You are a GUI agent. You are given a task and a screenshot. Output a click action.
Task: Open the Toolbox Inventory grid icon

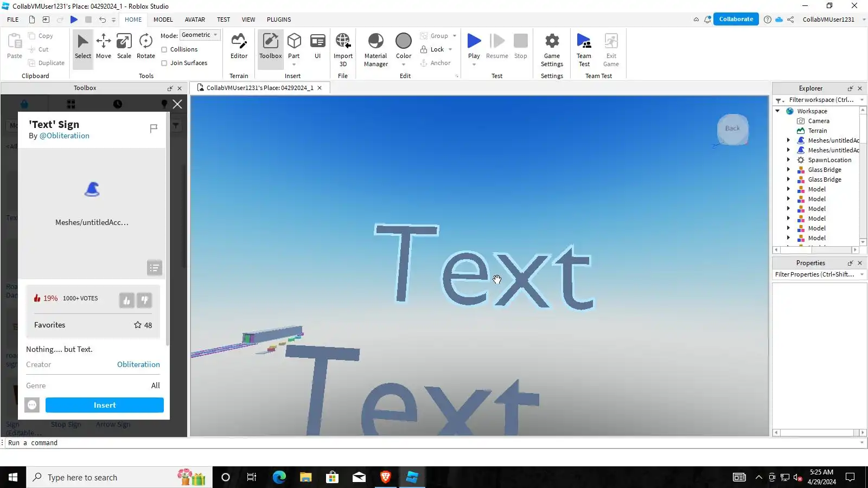pos(71,104)
